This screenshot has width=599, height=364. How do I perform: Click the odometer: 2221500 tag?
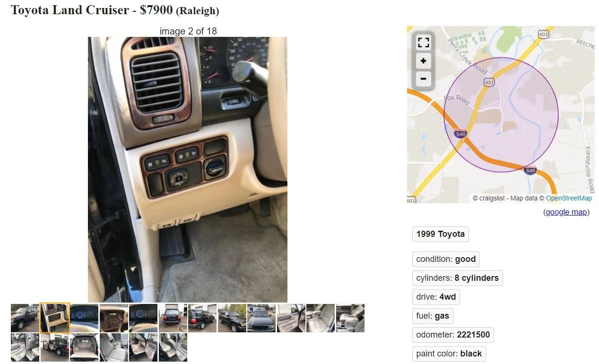pyautogui.click(x=453, y=335)
